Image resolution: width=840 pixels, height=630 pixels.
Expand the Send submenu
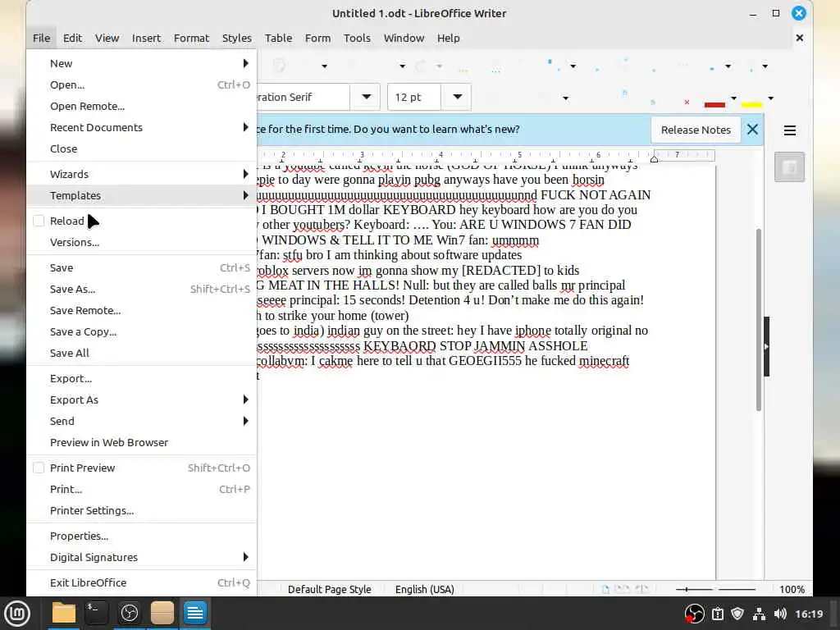pyautogui.click(x=141, y=421)
